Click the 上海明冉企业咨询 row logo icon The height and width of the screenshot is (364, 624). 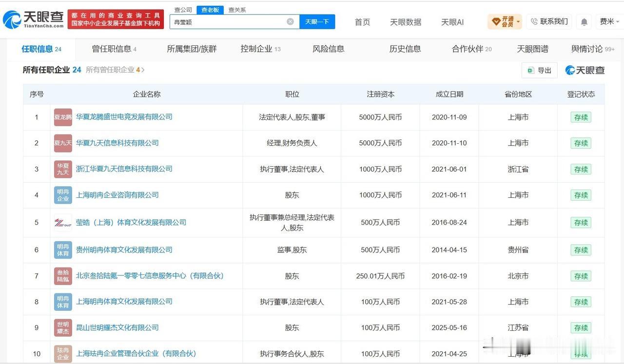pos(63,195)
